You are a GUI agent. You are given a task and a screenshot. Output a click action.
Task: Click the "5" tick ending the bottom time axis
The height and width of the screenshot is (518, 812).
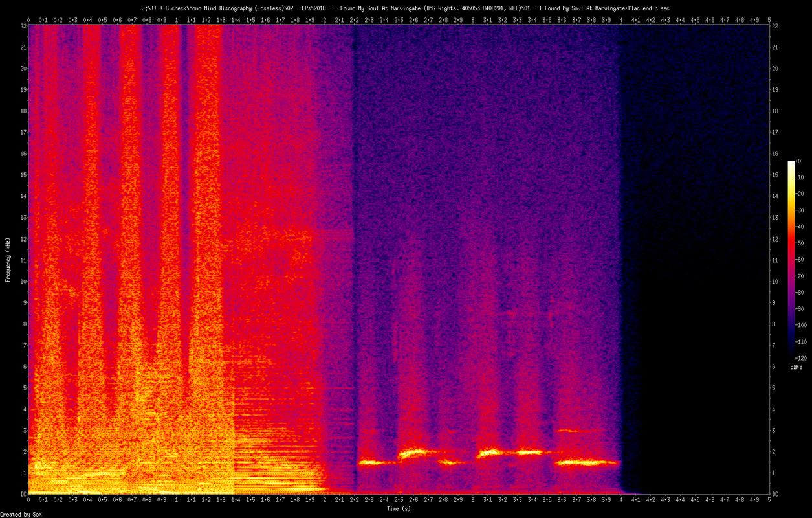(769, 500)
